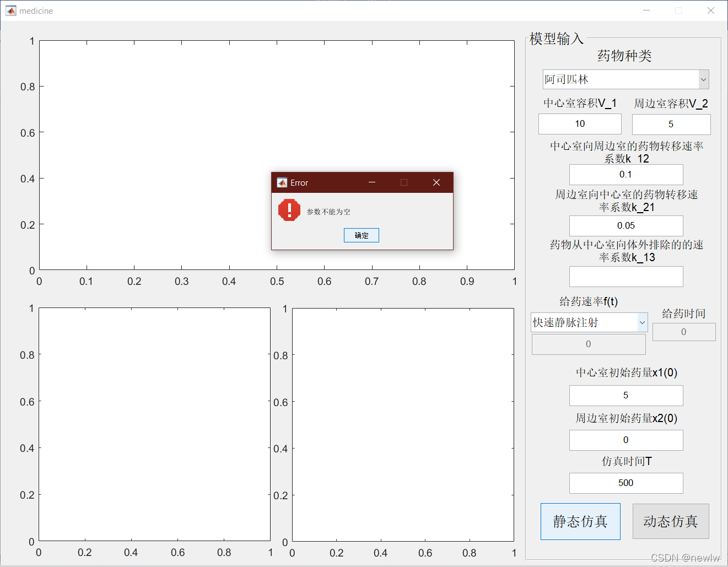Click the 给药速率f(t) label
The height and width of the screenshot is (567, 728).
pos(589,301)
